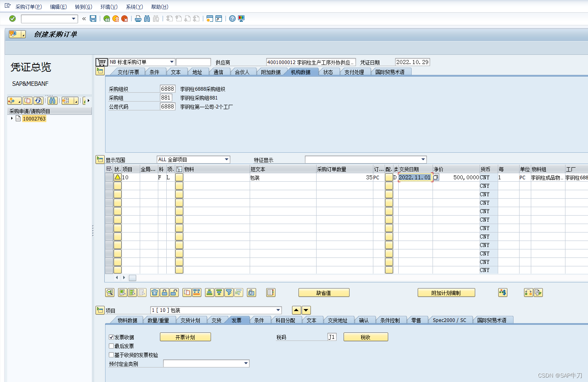Click the 交货日期 field 2022.11.01
This screenshot has height=382, width=588.
415,177
